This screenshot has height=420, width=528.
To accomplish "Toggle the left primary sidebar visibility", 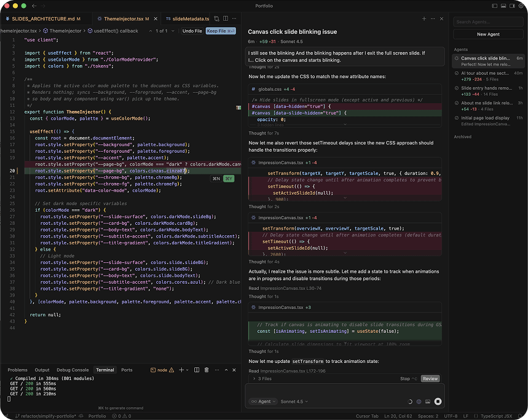I will [x=494, y=6].
